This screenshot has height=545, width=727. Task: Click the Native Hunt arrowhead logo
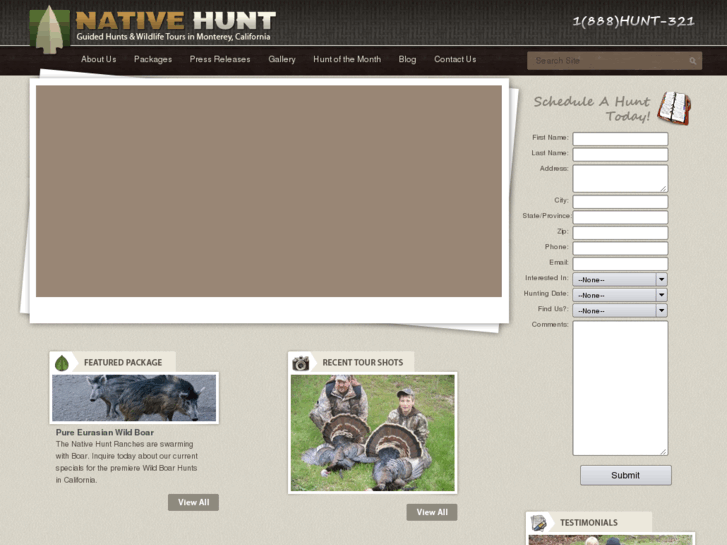click(49, 29)
